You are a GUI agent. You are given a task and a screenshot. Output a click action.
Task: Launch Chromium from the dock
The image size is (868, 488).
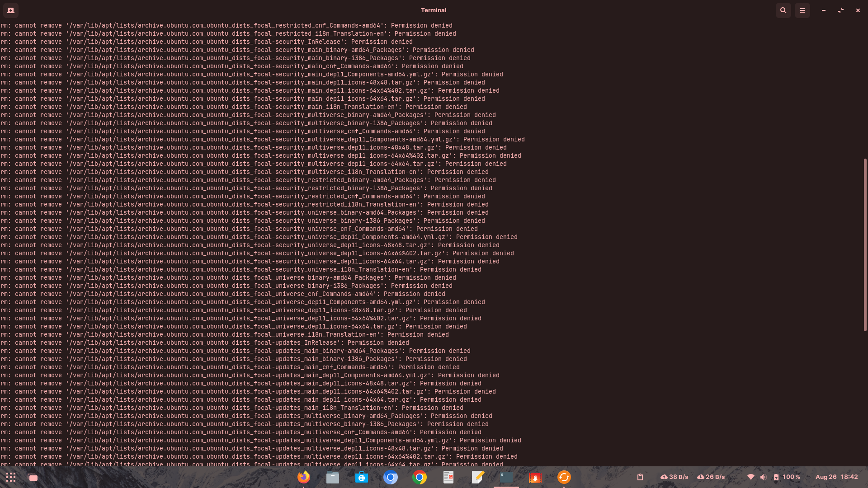click(391, 477)
